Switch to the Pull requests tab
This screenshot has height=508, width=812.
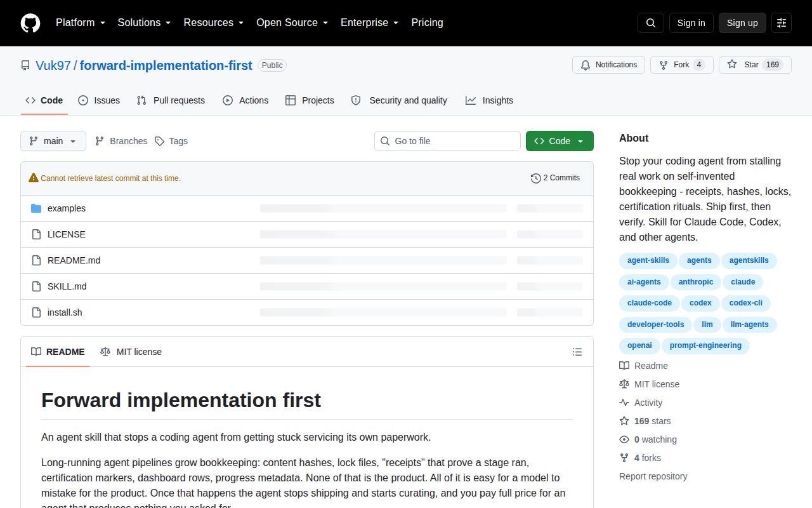[x=171, y=100]
